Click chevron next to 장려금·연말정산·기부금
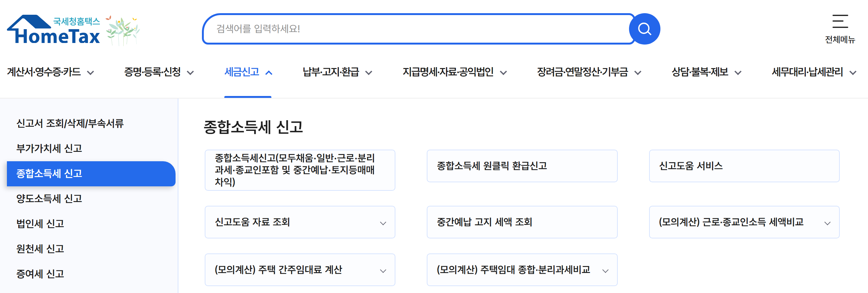 pyautogui.click(x=637, y=73)
